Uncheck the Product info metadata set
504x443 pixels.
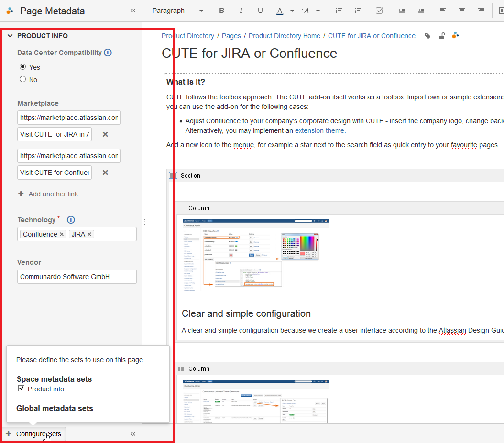point(21,389)
